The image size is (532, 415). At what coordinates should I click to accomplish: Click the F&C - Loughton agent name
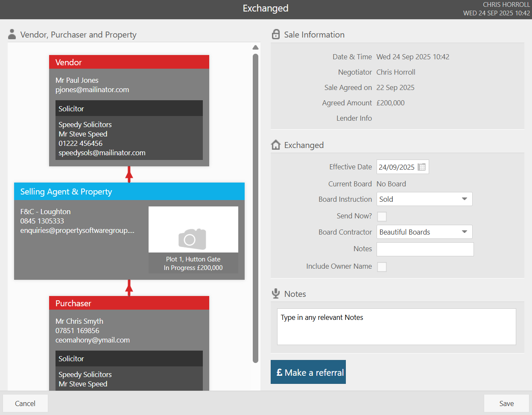click(45, 212)
